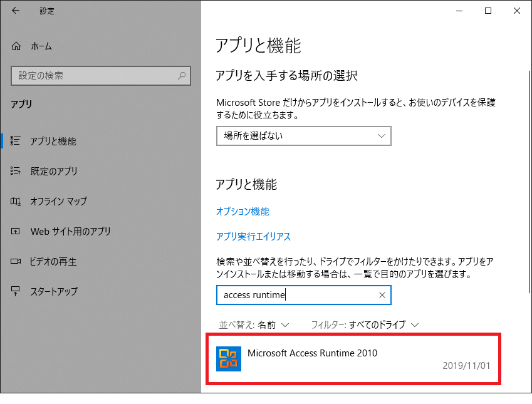This screenshot has height=404, width=532.
Task: Click the スタートアップ sidebar icon
Action: pyautogui.click(x=16, y=291)
